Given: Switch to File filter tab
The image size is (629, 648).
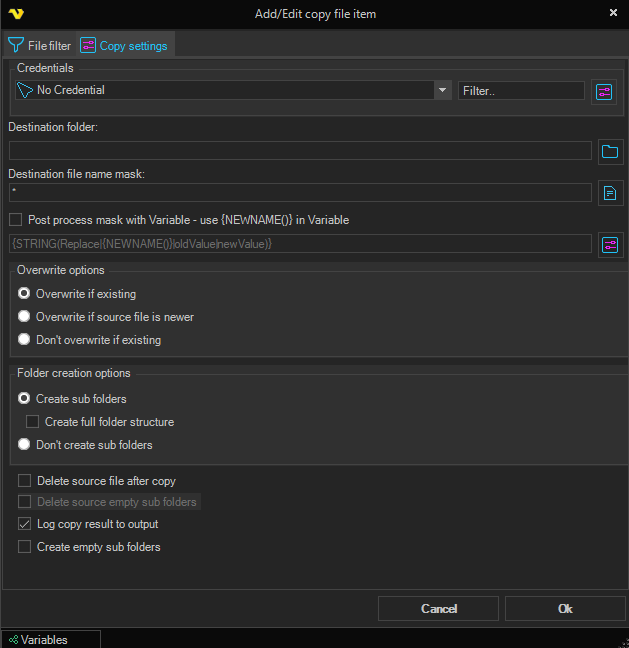Looking at the screenshot, I should pos(40,45).
